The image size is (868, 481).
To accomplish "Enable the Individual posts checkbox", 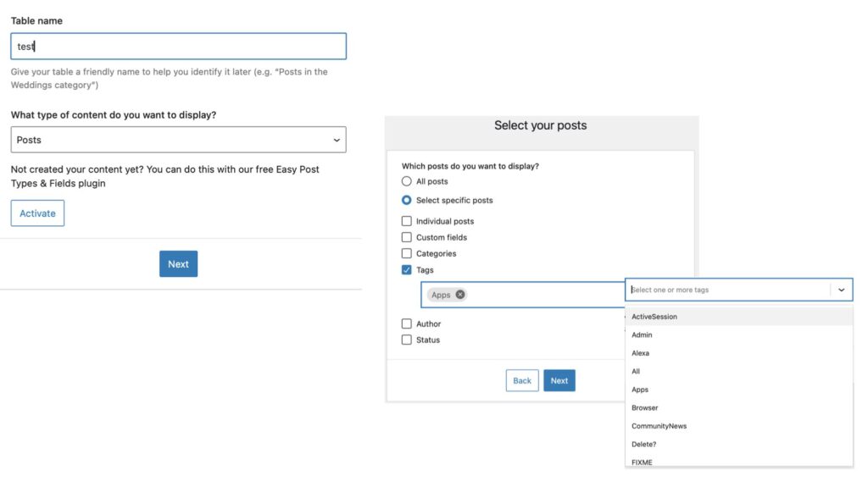I will (407, 221).
